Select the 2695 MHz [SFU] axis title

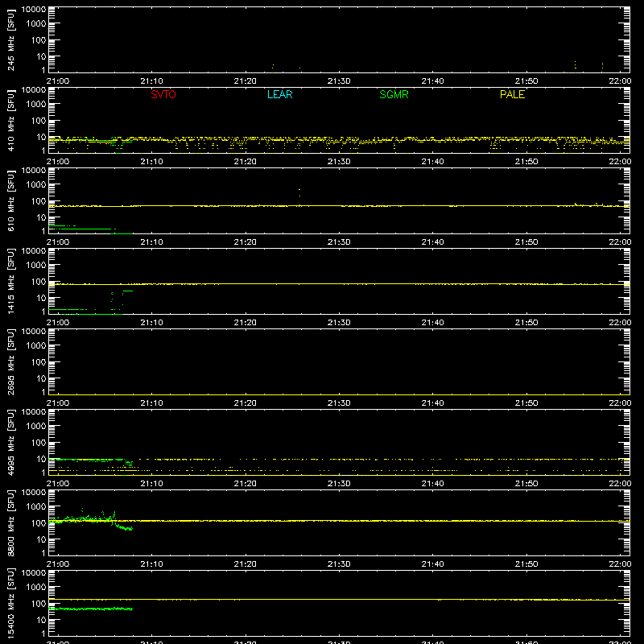click(11, 361)
